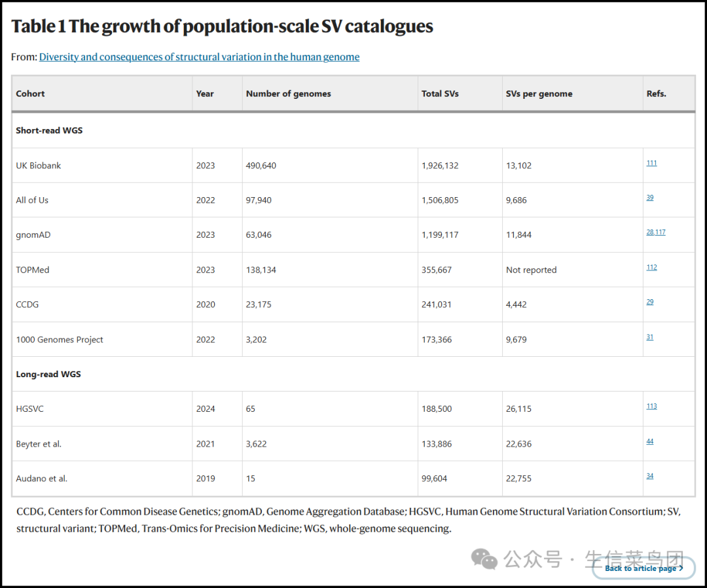Open reference 117 in the gnomAD row

point(661,232)
